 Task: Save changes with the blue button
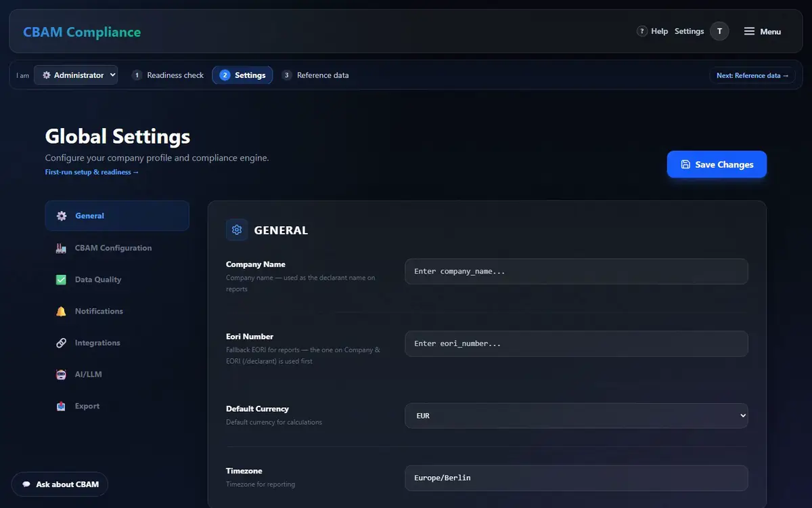[x=717, y=165]
